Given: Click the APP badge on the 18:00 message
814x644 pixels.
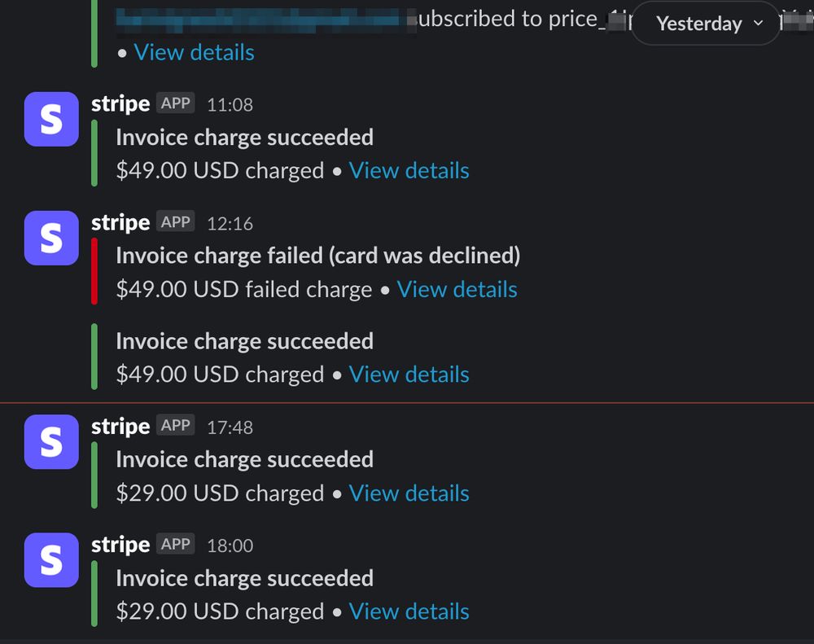Looking at the screenshot, I should (176, 544).
